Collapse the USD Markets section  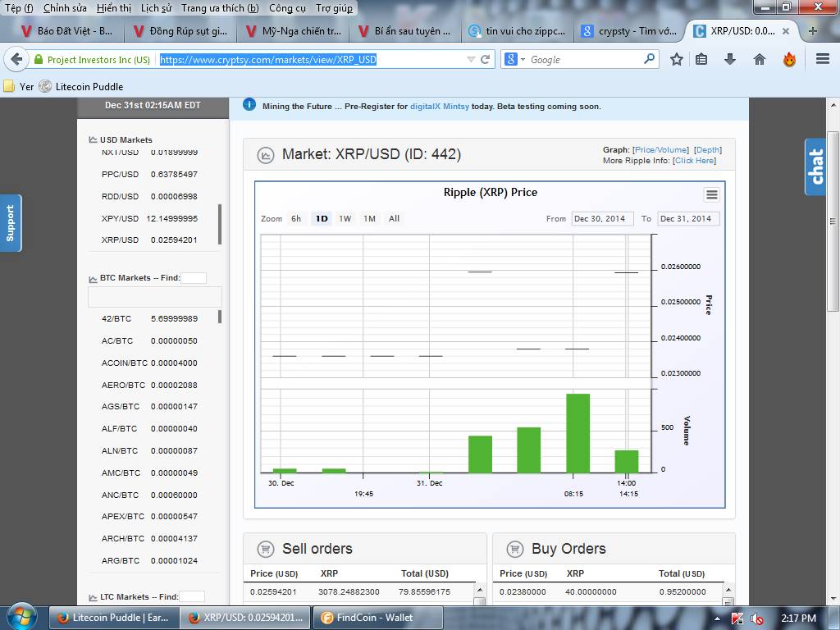point(93,139)
